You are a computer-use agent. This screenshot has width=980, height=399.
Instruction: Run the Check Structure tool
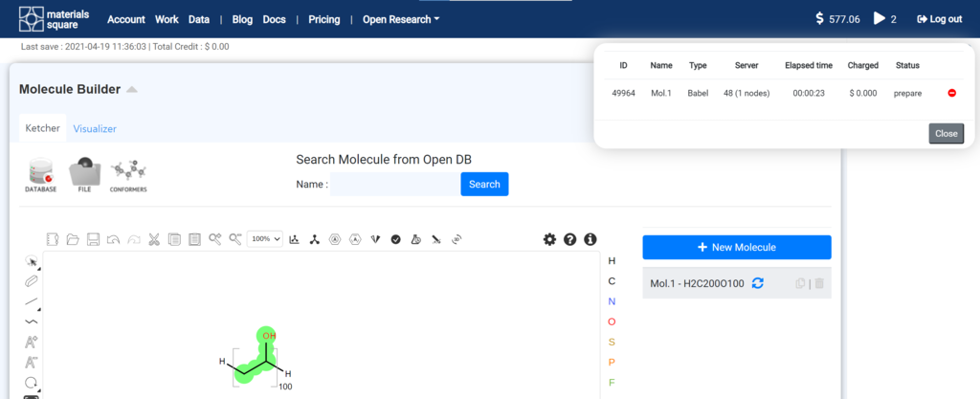(x=395, y=239)
